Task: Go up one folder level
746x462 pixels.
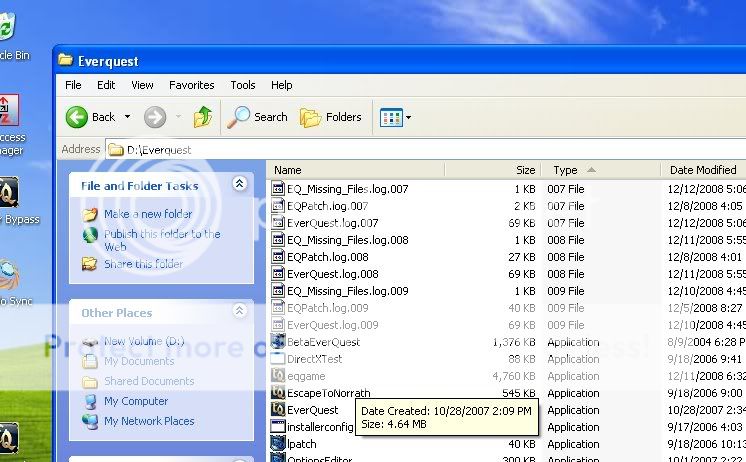Action: (x=203, y=117)
